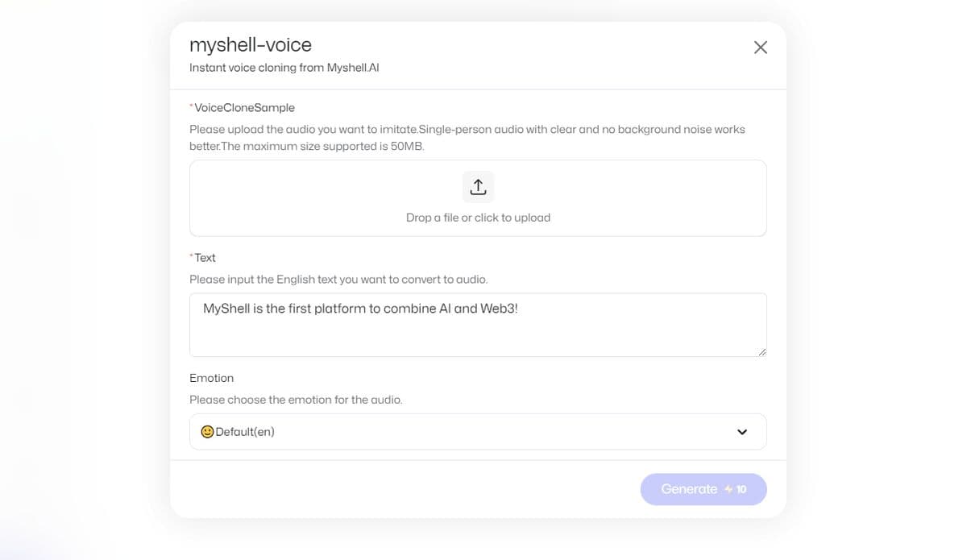This screenshot has width=967, height=560.
Task: Click the resize grip on the Text box corner
Action: click(x=762, y=353)
